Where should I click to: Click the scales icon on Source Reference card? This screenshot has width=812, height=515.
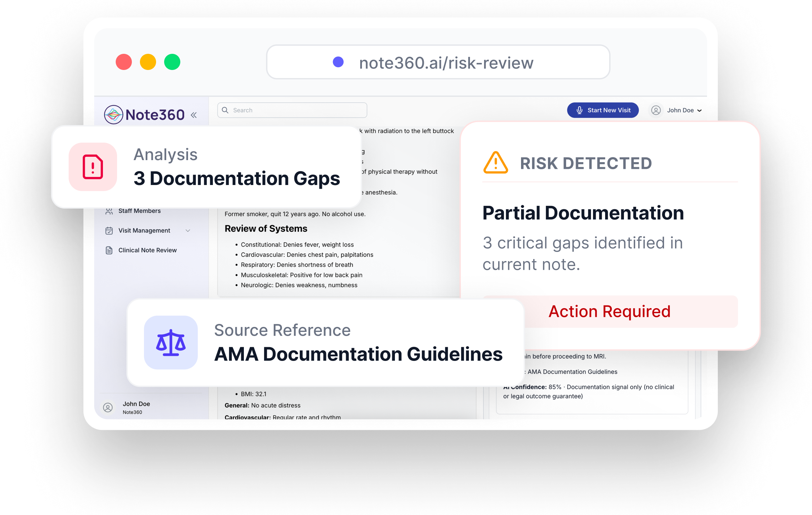[171, 343]
